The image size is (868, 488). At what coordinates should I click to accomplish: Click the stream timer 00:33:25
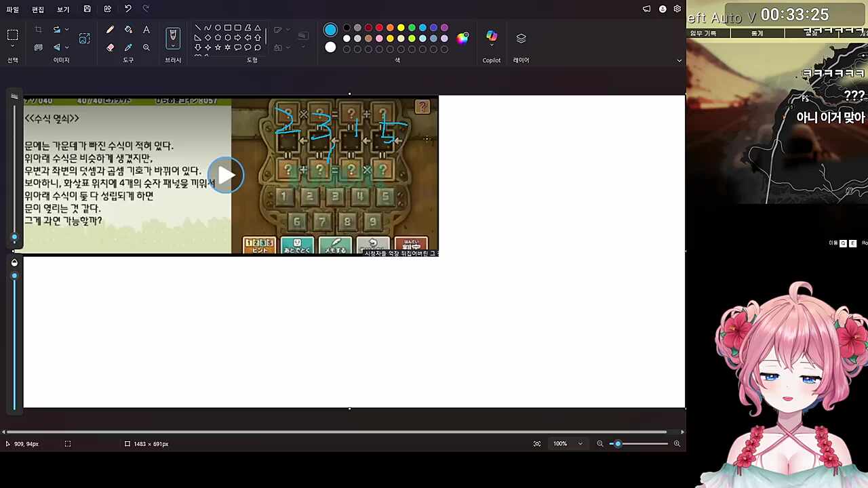coord(795,15)
